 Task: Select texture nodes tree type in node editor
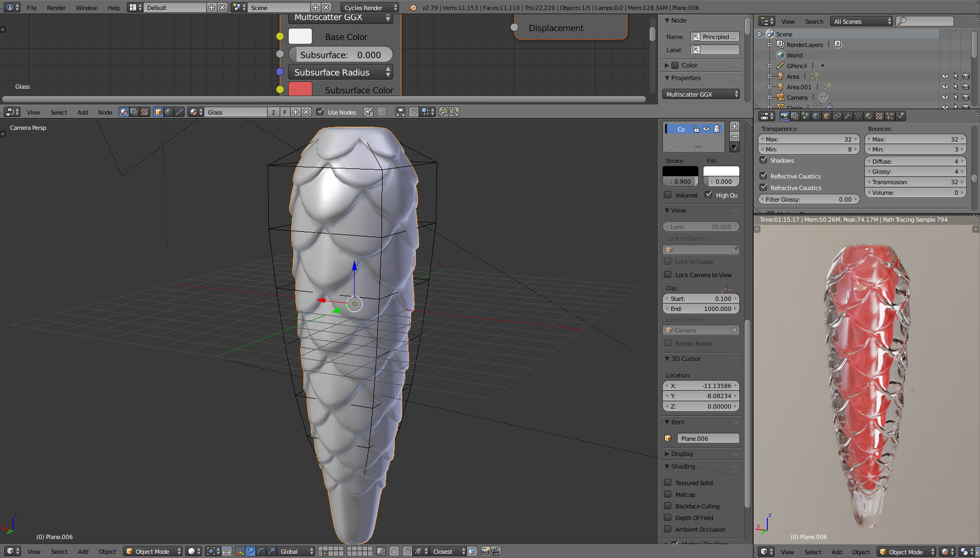(144, 112)
